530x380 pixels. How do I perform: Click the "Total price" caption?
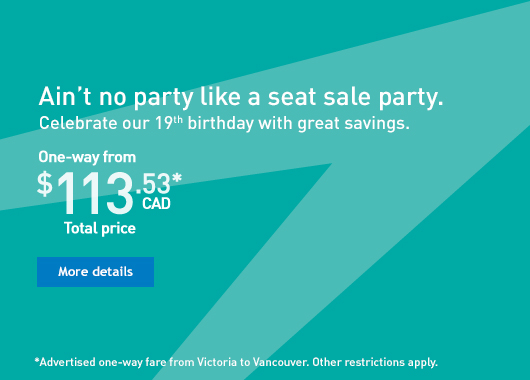(100, 229)
